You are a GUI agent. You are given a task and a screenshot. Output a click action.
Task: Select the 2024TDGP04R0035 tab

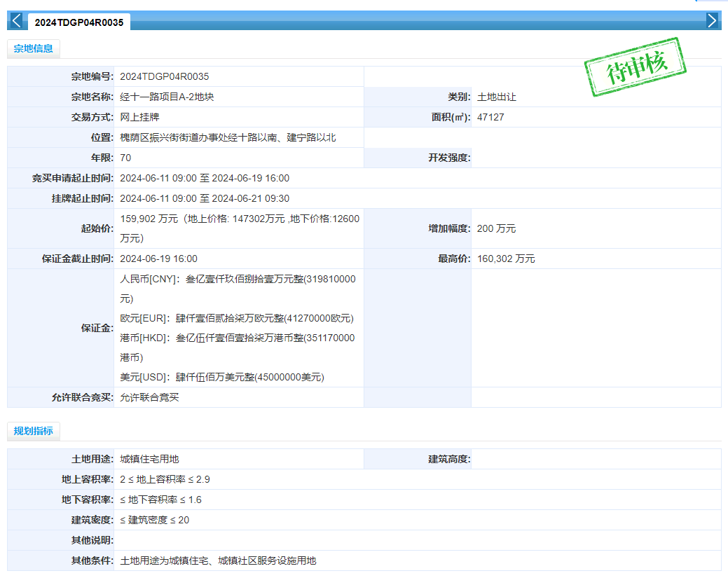click(x=79, y=22)
